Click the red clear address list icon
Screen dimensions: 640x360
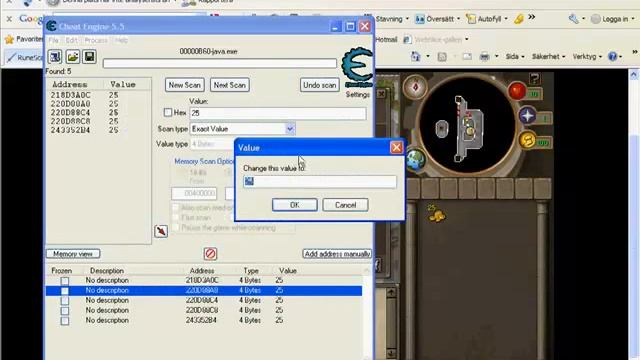pyautogui.click(x=210, y=254)
